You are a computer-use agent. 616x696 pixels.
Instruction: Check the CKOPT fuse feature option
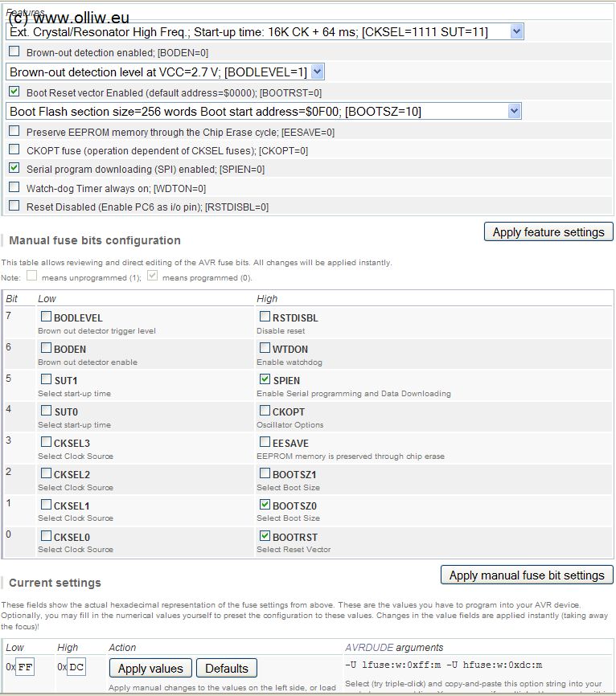pyautogui.click(x=14, y=149)
